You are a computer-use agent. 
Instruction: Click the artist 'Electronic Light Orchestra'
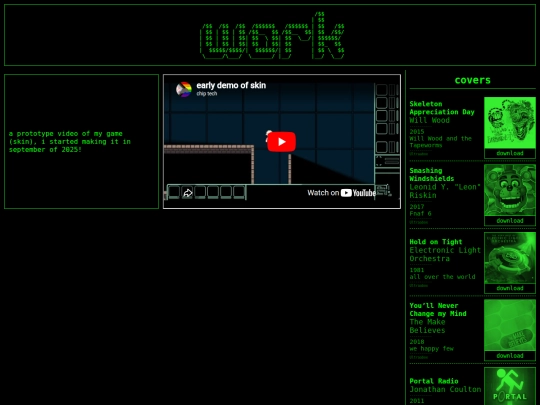(x=445, y=254)
